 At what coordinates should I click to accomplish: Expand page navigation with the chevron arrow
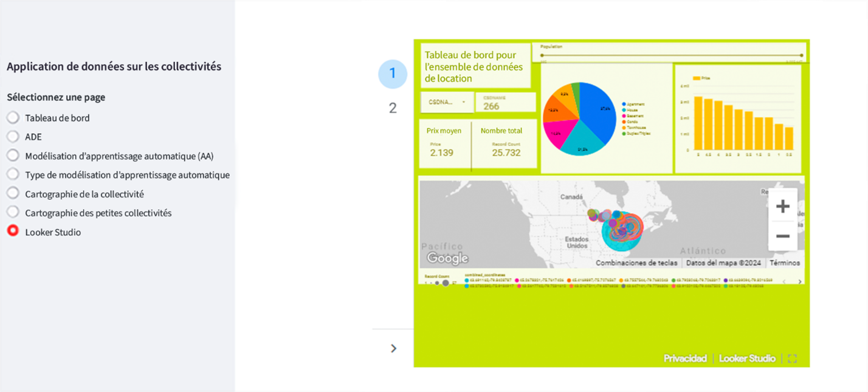pos(393,348)
